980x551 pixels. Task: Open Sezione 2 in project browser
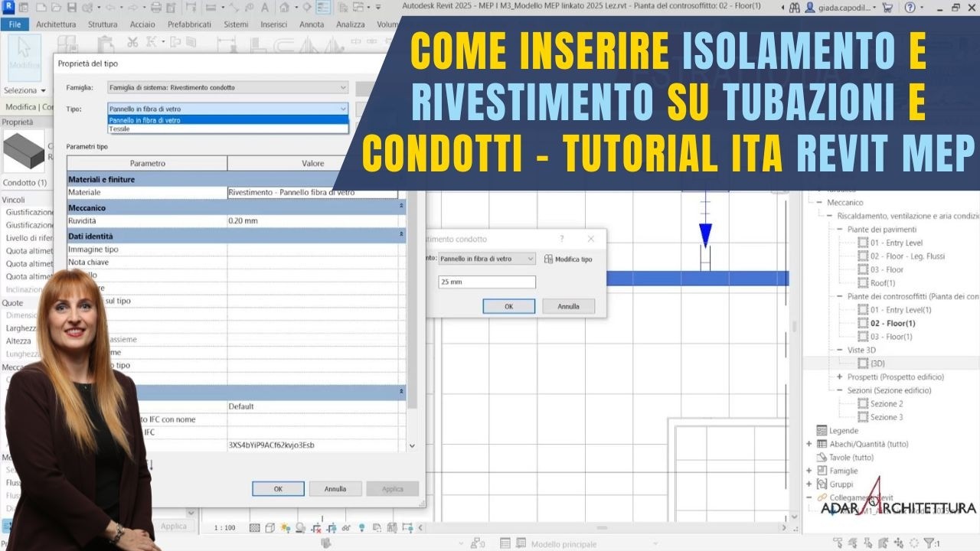(x=886, y=403)
